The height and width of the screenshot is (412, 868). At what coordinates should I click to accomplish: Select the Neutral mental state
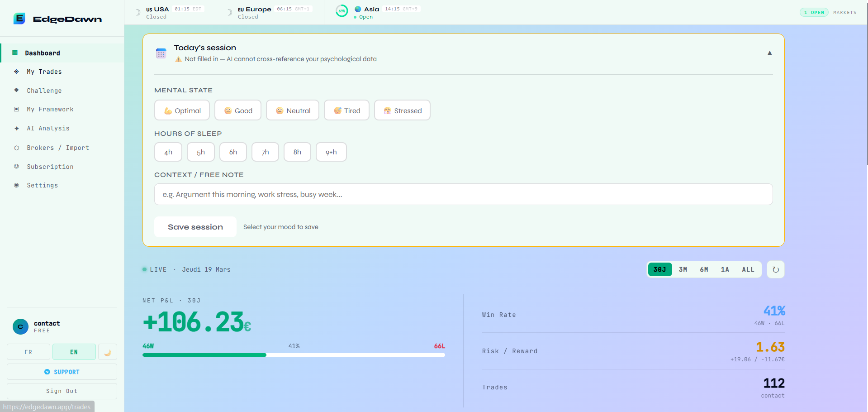[x=293, y=110]
